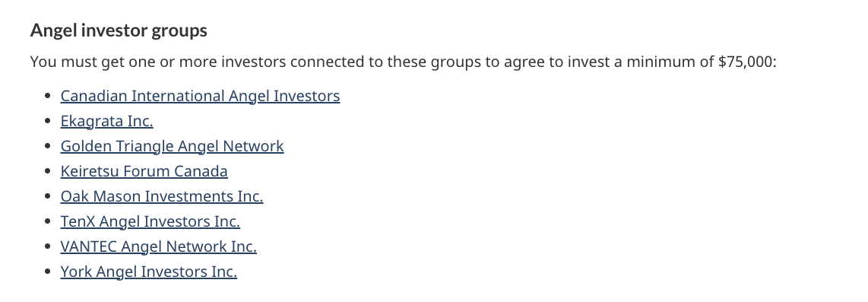Click the bullet beside Canadian International Angel Investors
The image size is (868, 302).
48,96
